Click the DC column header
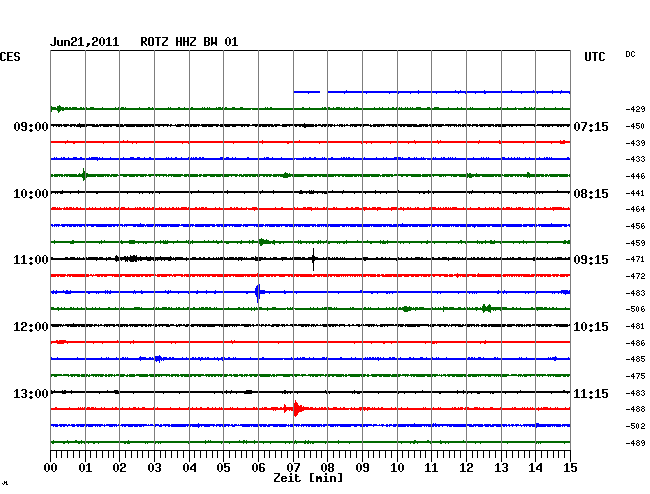Image resolution: width=650 pixels, height=494 pixels. 630,54
